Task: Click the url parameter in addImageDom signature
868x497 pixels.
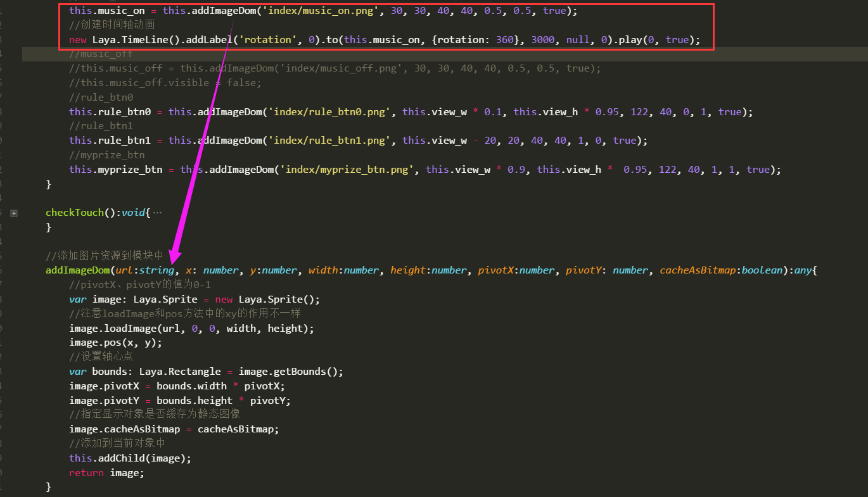Action: (124, 270)
